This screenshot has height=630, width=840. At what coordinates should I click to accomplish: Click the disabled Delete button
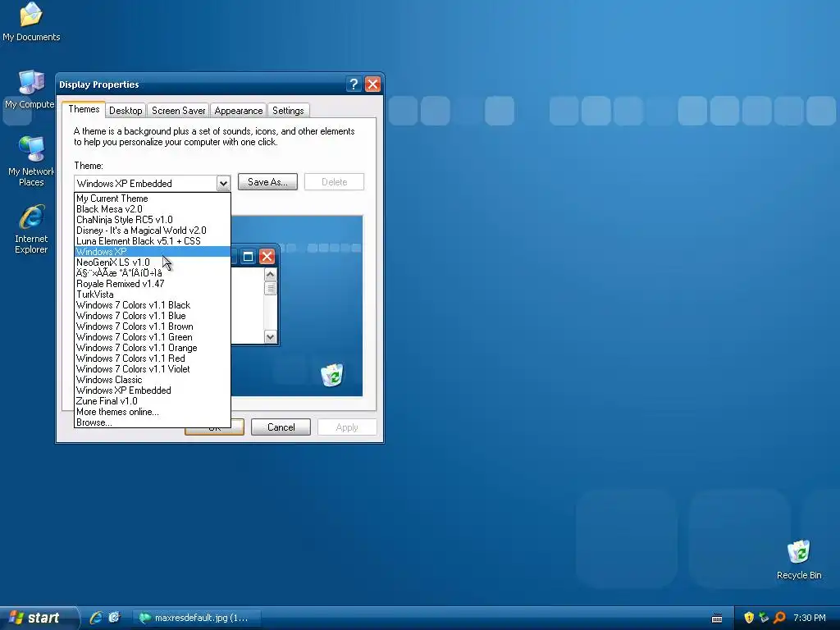tap(335, 182)
